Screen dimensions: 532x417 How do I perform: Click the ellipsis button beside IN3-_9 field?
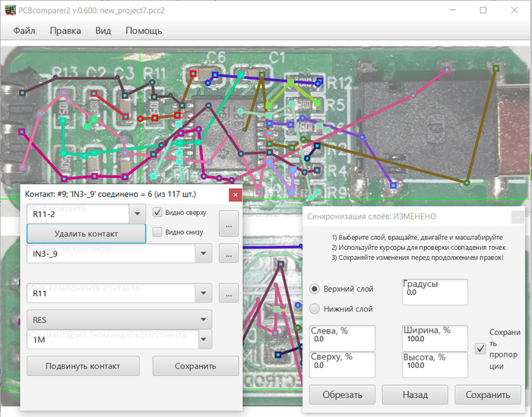[230, 253]
